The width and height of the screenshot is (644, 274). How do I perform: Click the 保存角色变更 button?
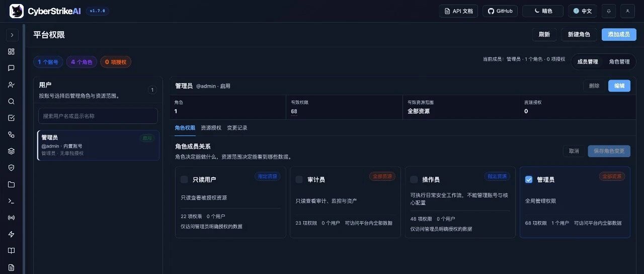[x=609, y=151]
